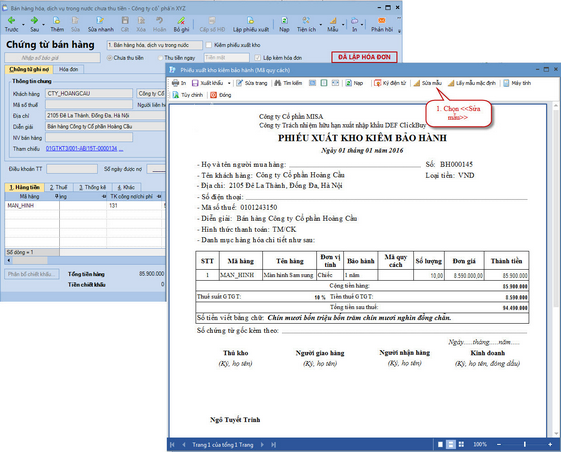Select the 3. Thống kê tab
Screen dimensions: 561x452
point(92,187)
